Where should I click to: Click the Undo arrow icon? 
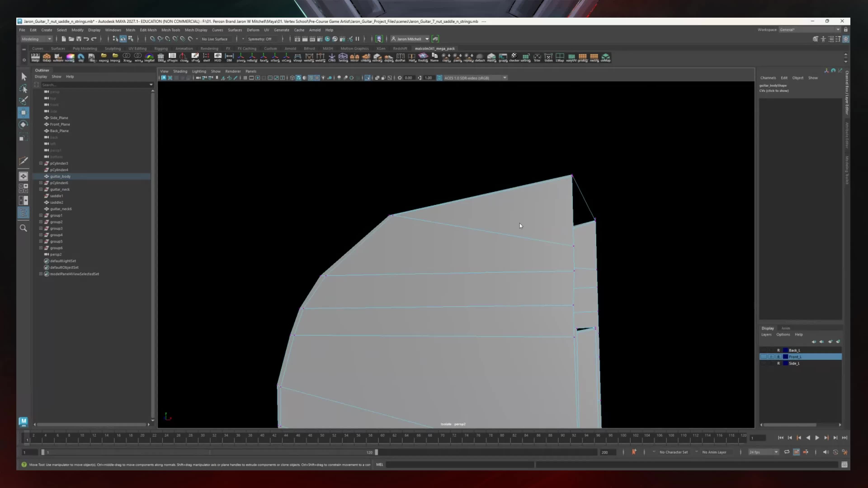click(86, 39)
